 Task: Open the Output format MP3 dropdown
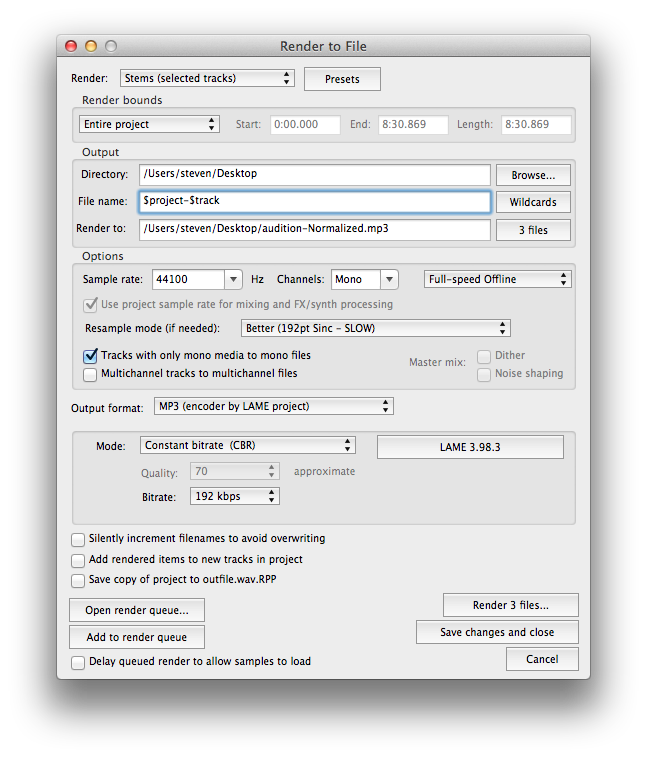[271, 406]
